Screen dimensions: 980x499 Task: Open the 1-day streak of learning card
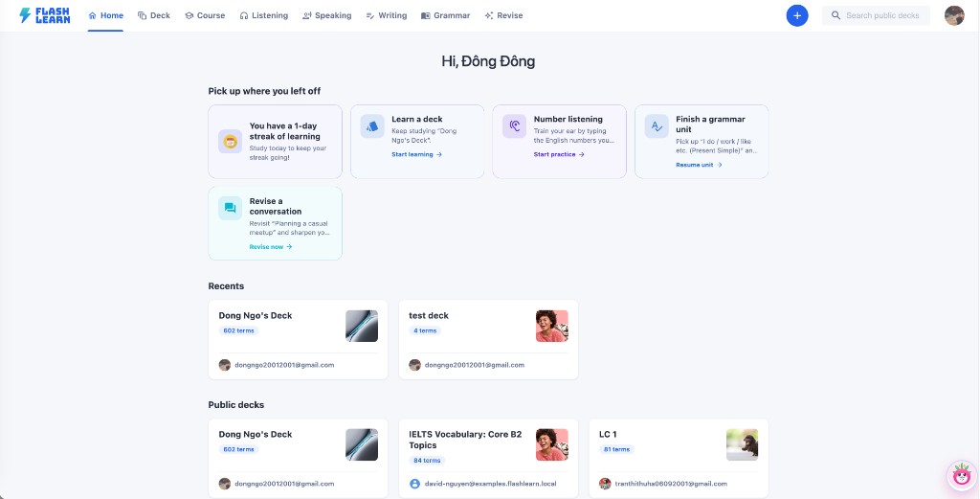(275, 142)
